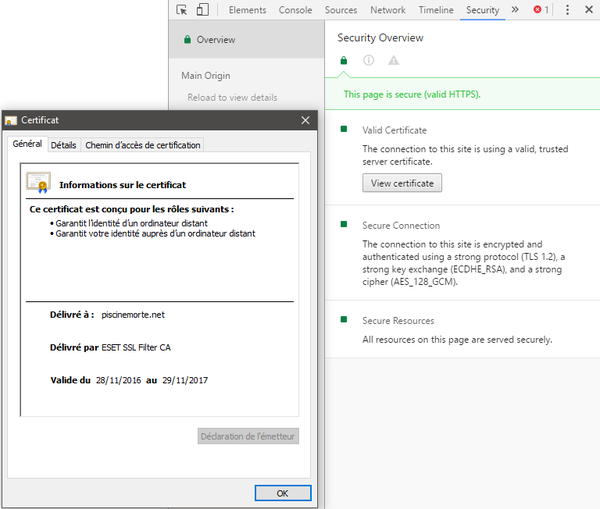This screenshot has width=600, height=509.
Task: Switch to the Elements tab
Action: 247,10
